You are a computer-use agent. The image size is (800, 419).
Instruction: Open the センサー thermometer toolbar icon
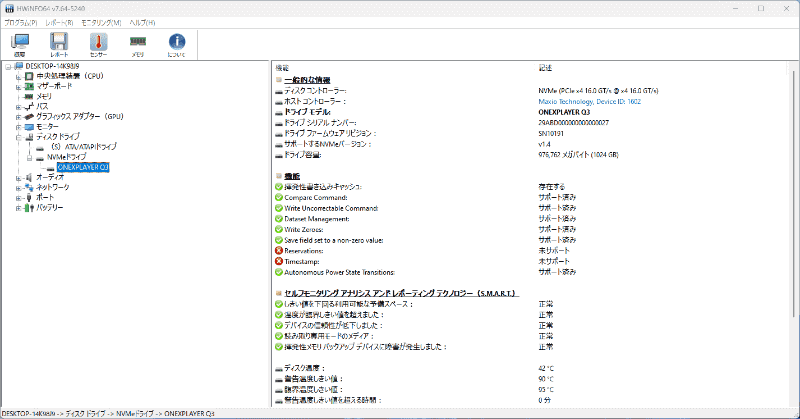[x=98, y=44]
